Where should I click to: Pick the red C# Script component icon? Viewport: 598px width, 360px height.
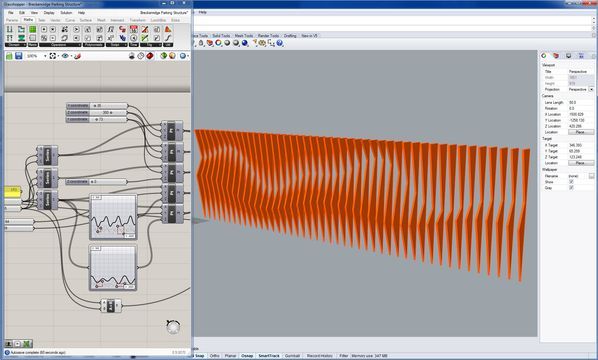(x=122, y=29)
